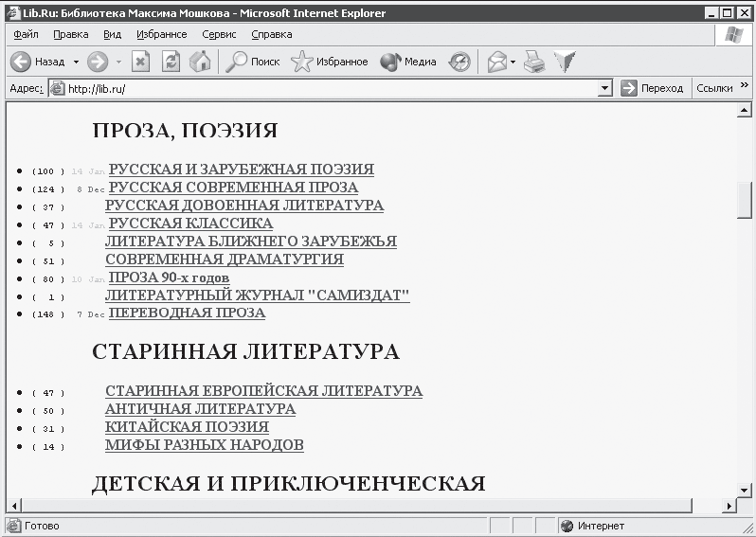Expand the address bar dropdown list
The width and height of the screenshot is (756, 537).
[x=605, y=88]
